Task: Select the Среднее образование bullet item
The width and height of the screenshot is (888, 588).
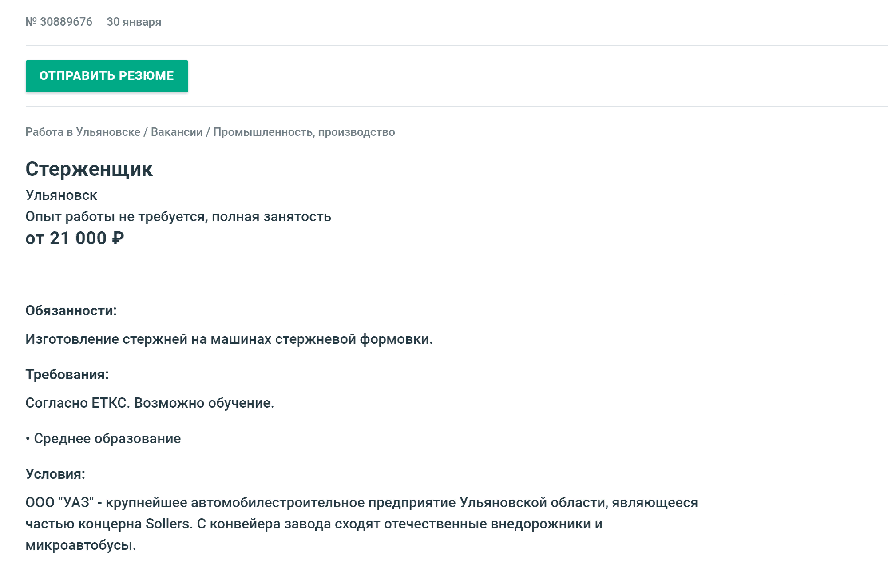Action: [x=103, y=439]
